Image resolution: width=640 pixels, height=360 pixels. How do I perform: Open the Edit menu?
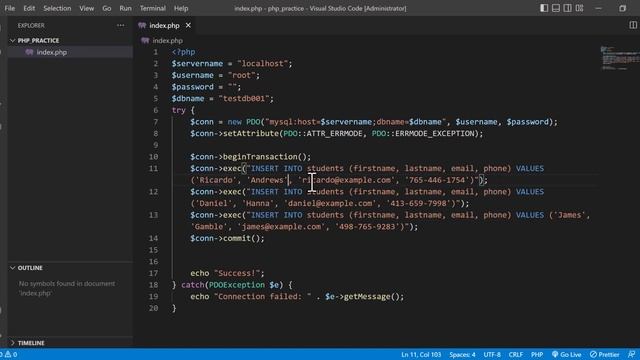(29, 8)
